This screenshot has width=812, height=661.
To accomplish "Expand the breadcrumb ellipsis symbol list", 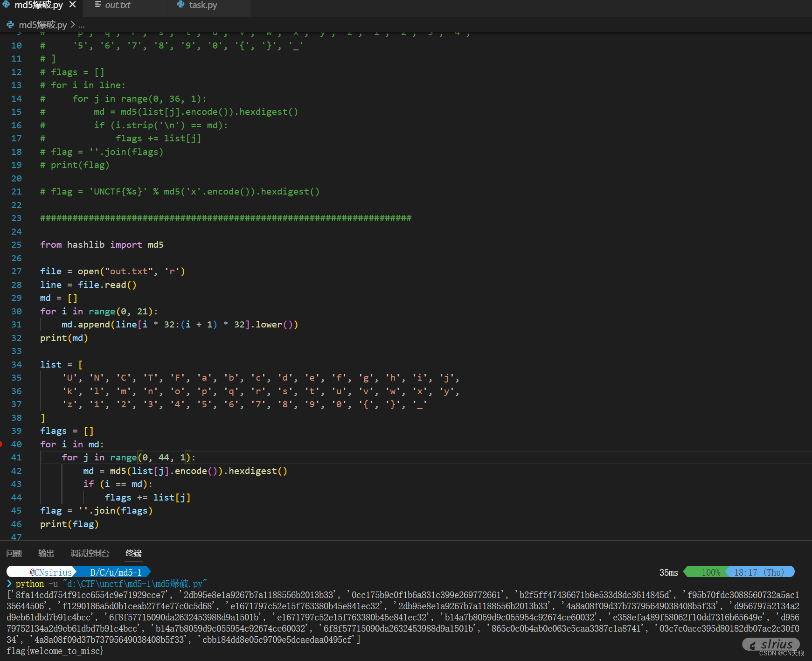I will (x=82, y=25).
